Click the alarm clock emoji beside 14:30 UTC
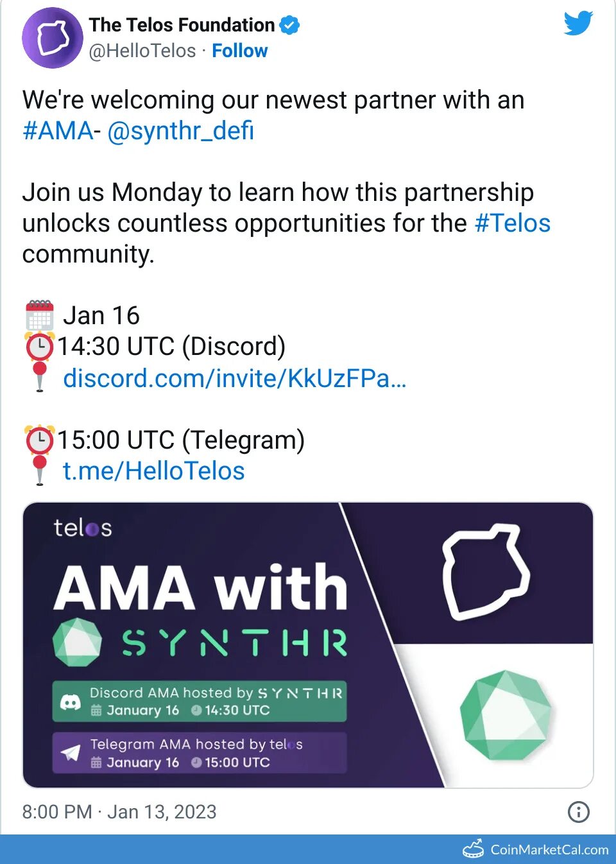This screenshot has width=616, height=864. pyautogui.click(x=40, y=347)
